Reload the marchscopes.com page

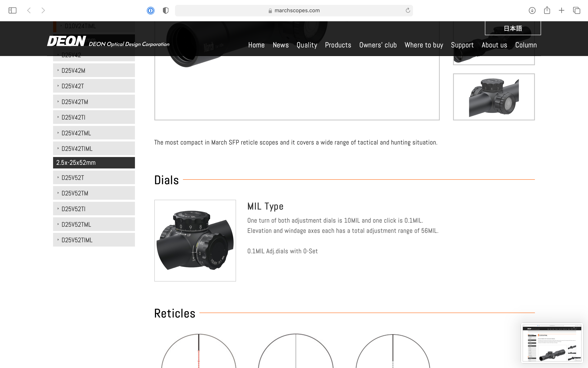coord(408,10)
